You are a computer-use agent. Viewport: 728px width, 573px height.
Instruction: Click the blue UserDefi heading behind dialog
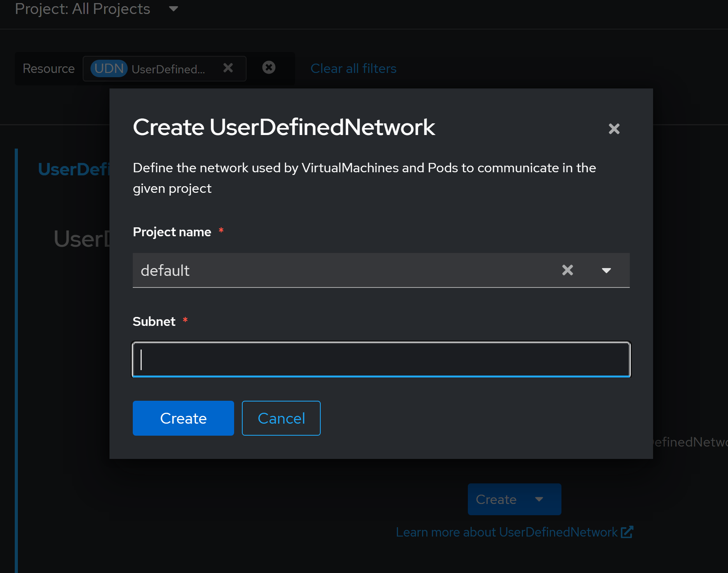(74, 170)
